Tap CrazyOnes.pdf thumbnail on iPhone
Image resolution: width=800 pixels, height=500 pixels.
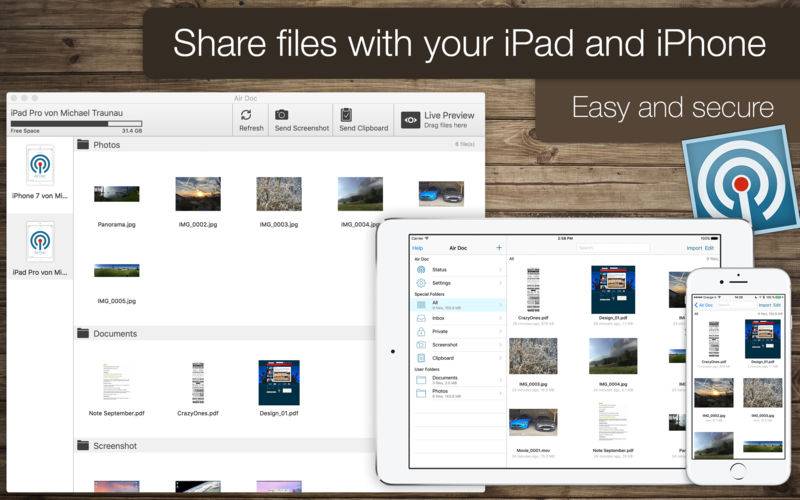[714, 339]
